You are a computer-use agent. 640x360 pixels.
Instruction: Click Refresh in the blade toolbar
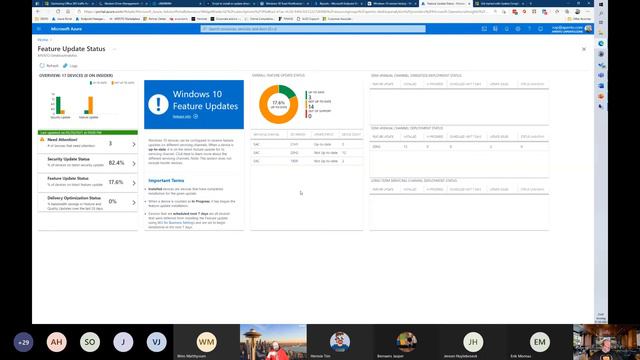point(49,66)
